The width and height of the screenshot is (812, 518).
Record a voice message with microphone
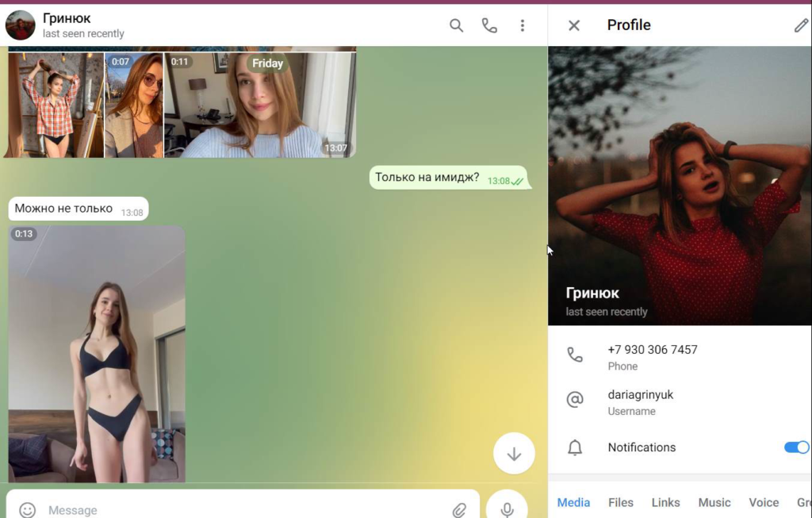click(x=507, y=508)
